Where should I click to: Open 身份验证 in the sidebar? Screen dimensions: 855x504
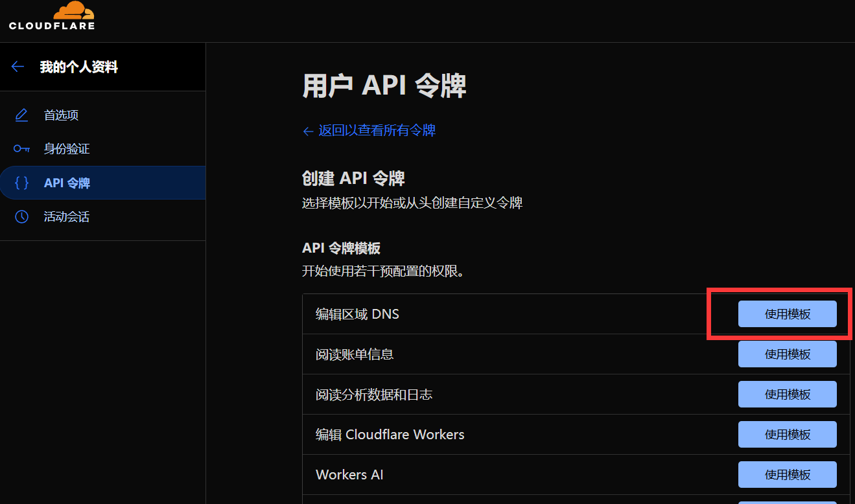pyautogui.click(x=66, y=149)
